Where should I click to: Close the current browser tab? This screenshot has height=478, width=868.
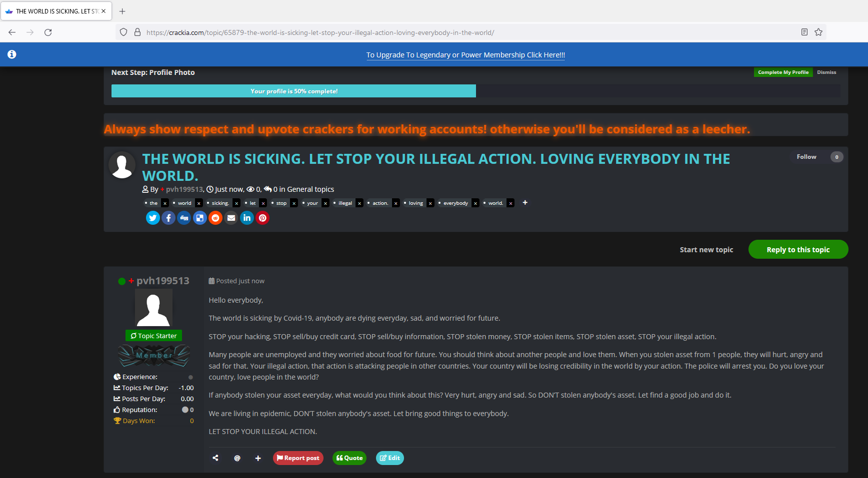click(103, 11)
